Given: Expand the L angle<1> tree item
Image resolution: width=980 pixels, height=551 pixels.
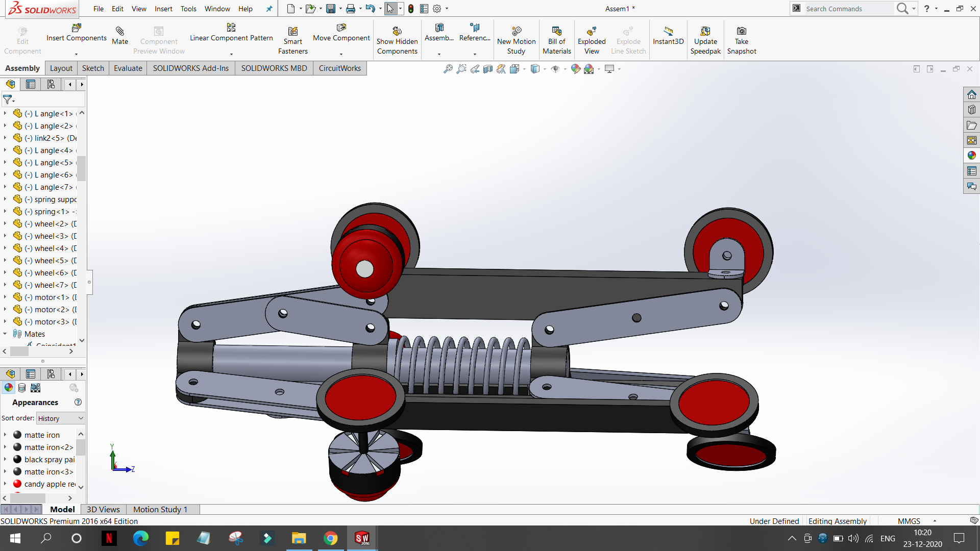Looking at the screenshot, I should (5, 113).
